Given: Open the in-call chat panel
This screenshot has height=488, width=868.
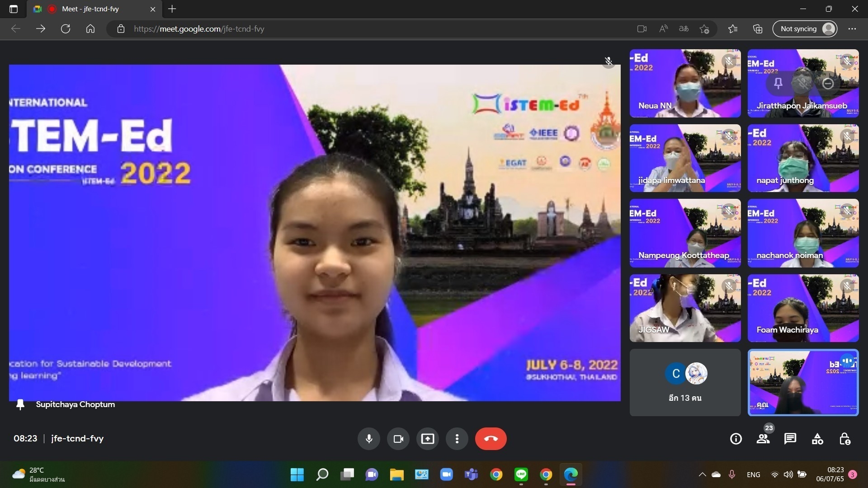Looking at the screenshot, I should pyautogui.click(x=790, y=439).
